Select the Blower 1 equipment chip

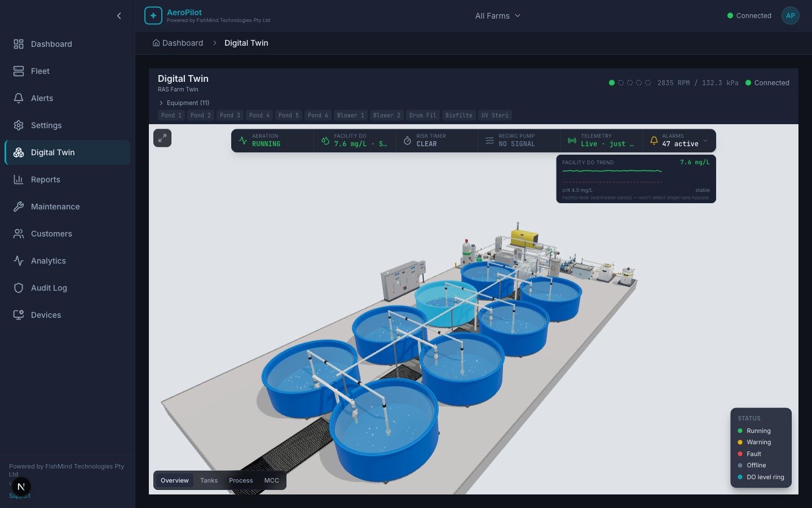(x=351, y=115)
